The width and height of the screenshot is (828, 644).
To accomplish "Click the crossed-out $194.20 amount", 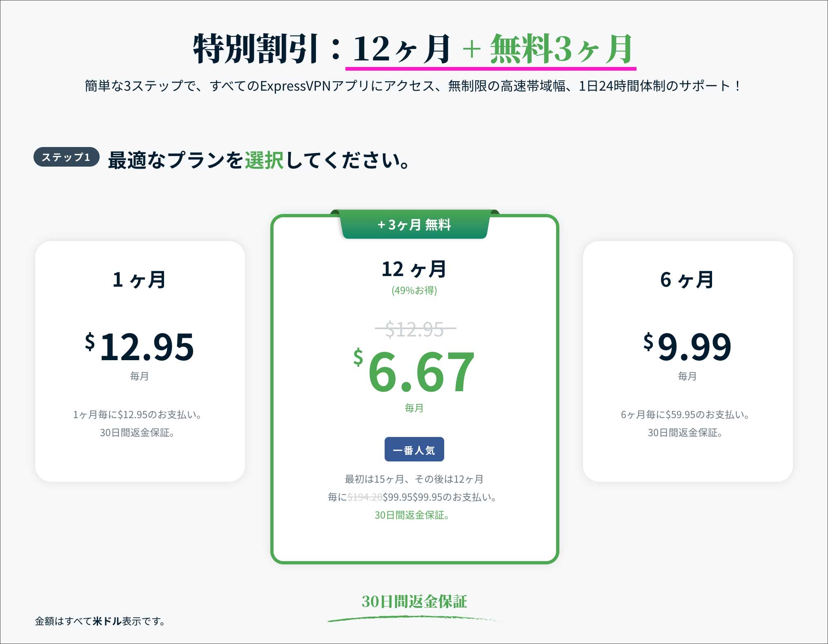I will click(365, 497).
